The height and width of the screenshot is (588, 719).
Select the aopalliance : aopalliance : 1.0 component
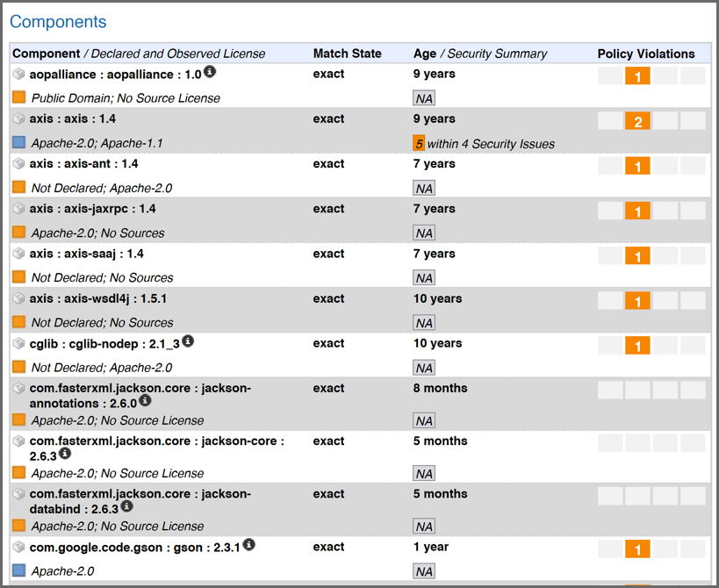(115, 75)
